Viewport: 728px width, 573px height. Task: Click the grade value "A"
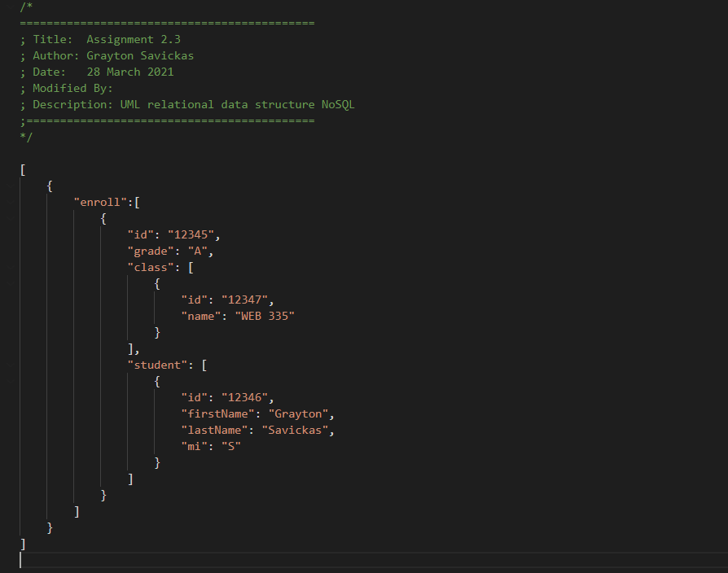[x=197, y=251]
